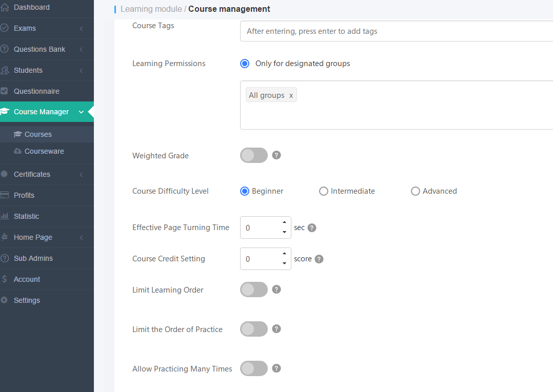Open help tooltip for Limit Learning Order

276,290
